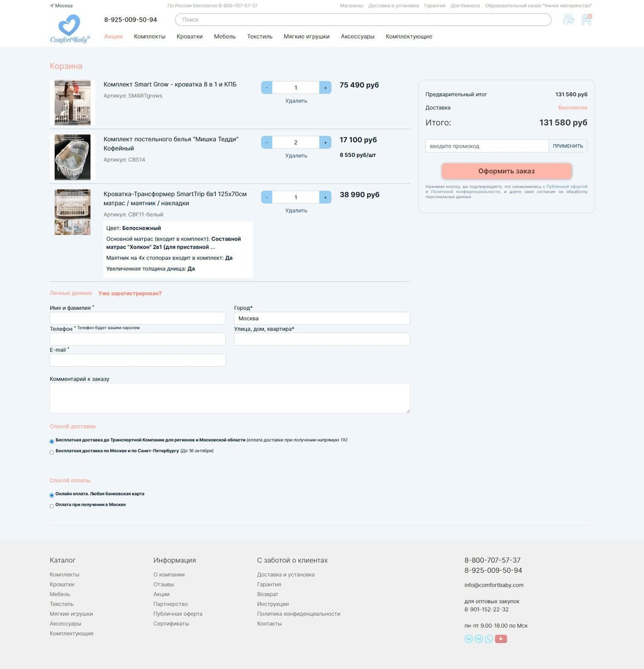Viewport: 644px width, 669px height.
Task: Click the Оформить заказ button
Action: coord(507,171)
